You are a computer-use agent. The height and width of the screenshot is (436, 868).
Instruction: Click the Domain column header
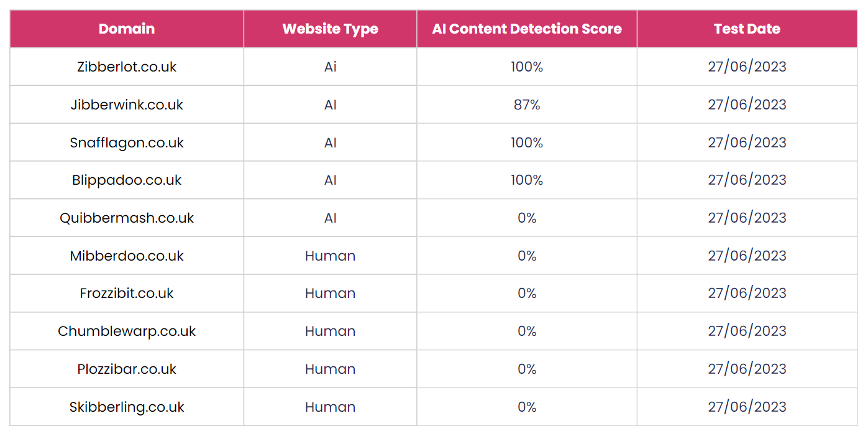point(127,29)
